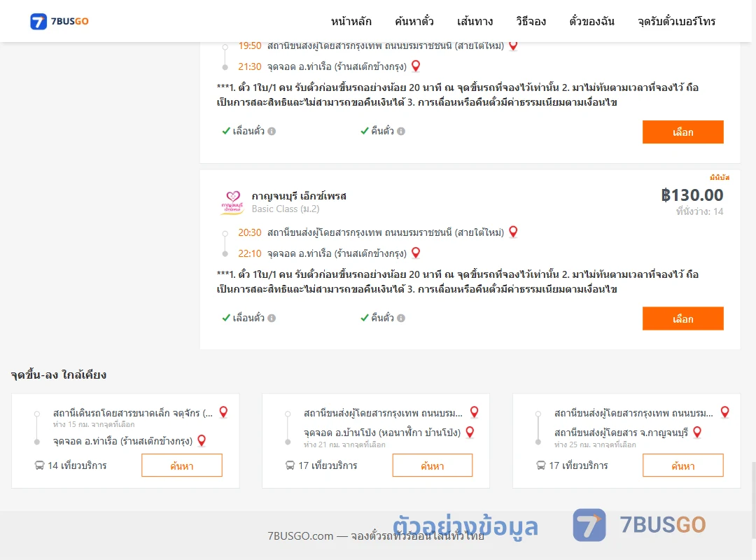Viewport: 756px width, 560px height.
Task: Search routes from จตุจักร card ค้นหา button
Action: tap(182, 465)
